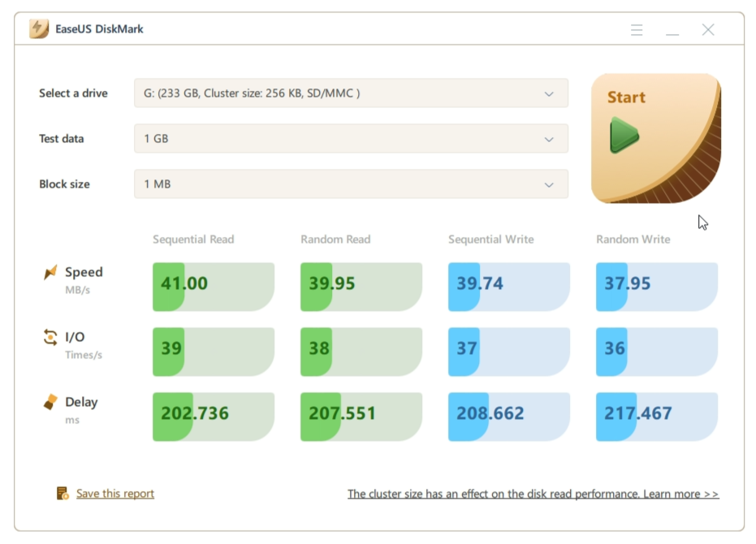Click the EaseUS DiskMark title text
The image size is (756, 544).
[x=99, y=29]
